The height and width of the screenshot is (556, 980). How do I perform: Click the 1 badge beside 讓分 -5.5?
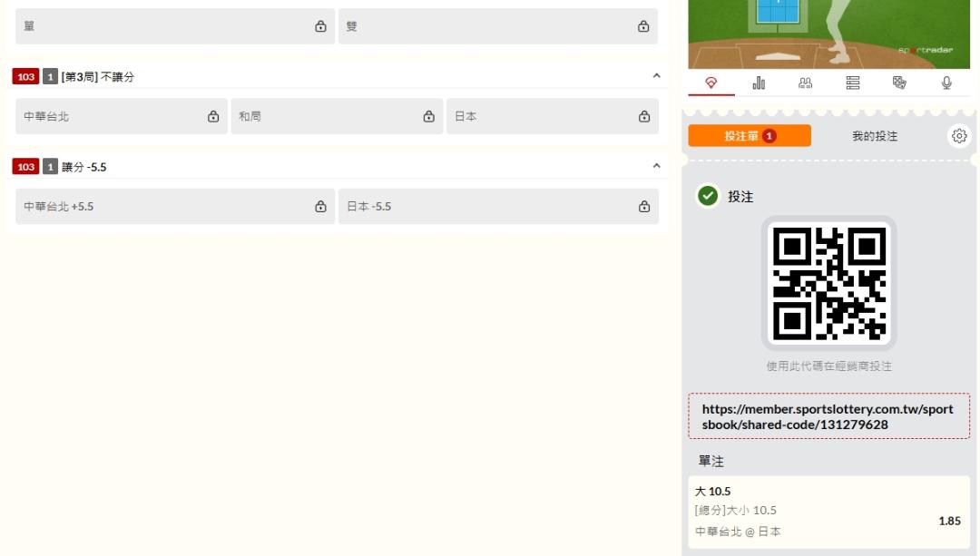click(50, 167)
